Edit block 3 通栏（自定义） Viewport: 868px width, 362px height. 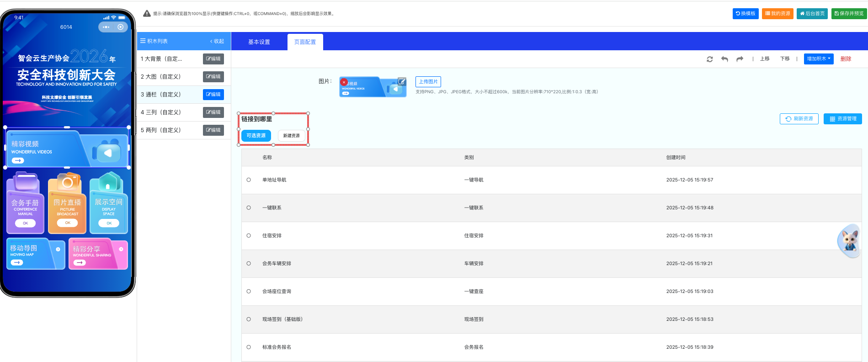(213, 95)
